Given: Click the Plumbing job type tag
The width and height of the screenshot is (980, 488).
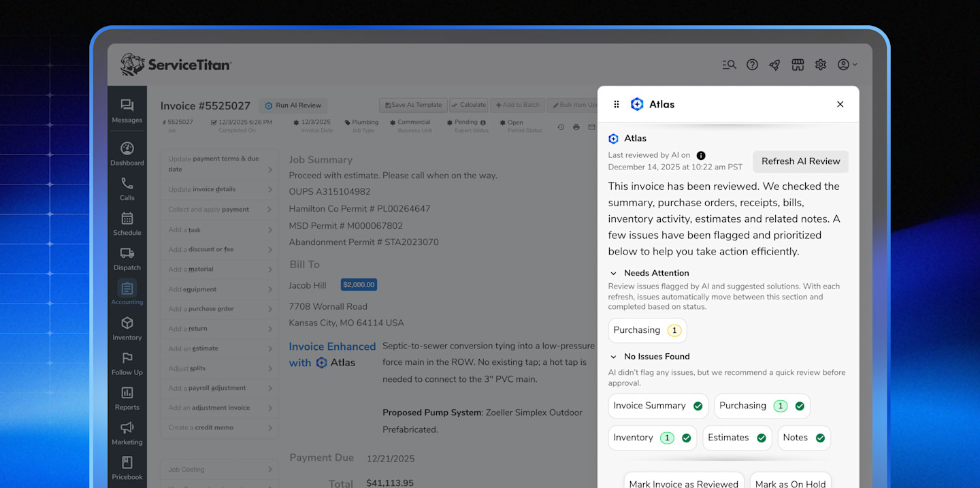Looking at the screenshot, I should point(361,123).
